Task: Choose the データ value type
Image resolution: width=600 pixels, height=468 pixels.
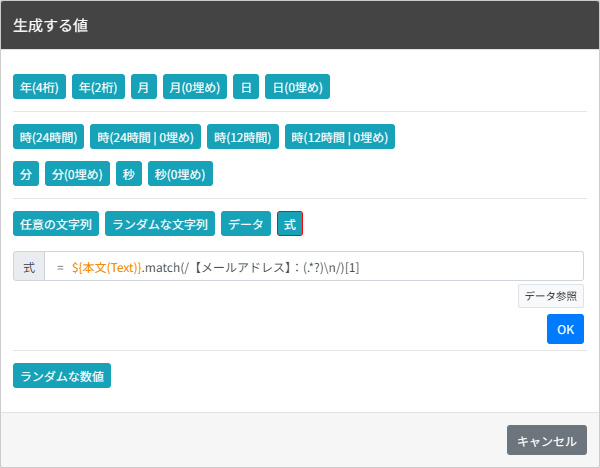Action: click(246, 224)
